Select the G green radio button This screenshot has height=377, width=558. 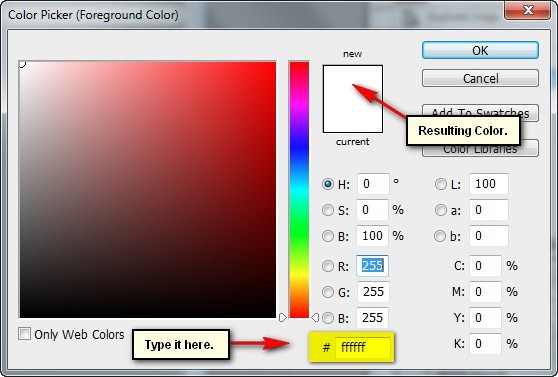327,292
